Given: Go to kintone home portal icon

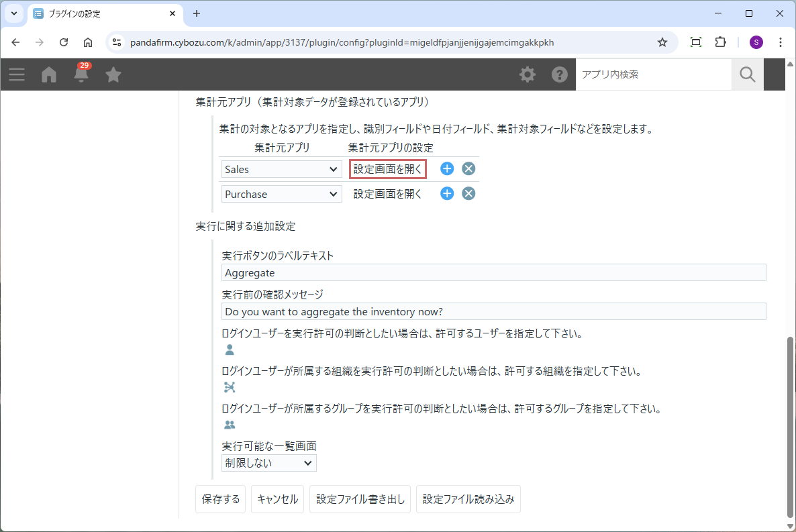Looking at the screenshot, I should click(49, 74).
